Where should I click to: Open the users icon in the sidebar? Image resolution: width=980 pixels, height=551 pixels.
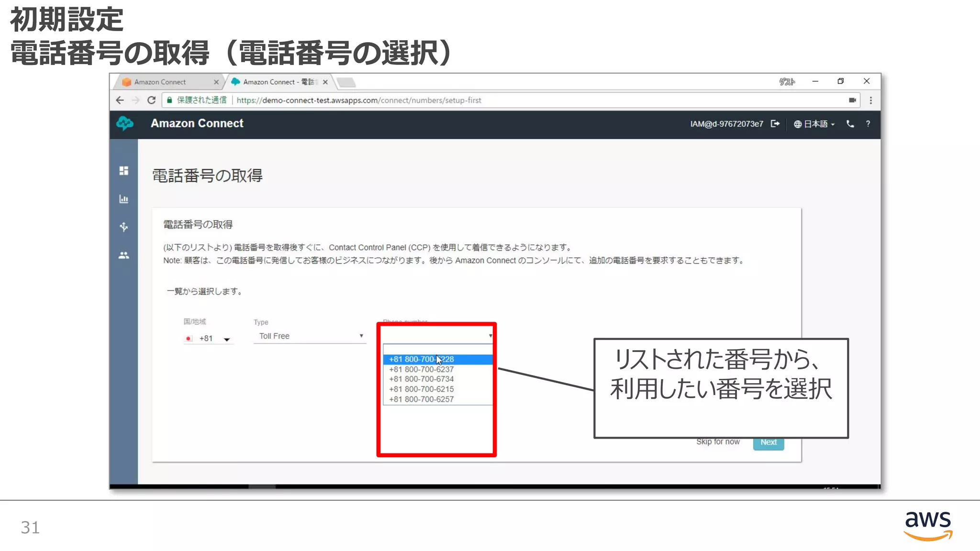point(123,255)
